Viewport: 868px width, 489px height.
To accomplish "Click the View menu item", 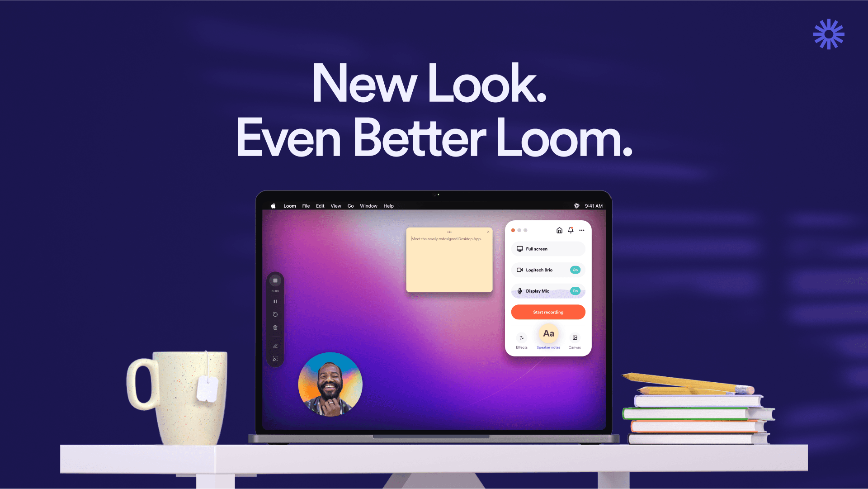I will tap(335, 206).
